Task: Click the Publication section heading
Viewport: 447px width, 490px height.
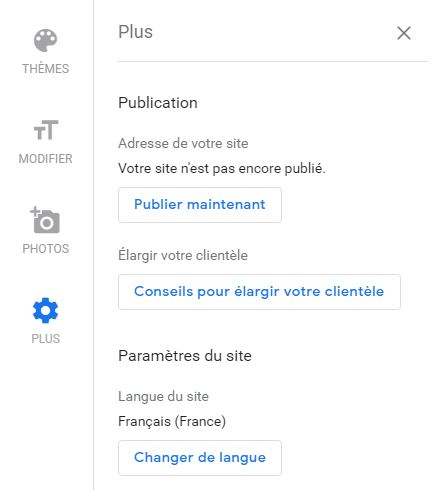Action: pyautogui.click(x=158, y=103)
